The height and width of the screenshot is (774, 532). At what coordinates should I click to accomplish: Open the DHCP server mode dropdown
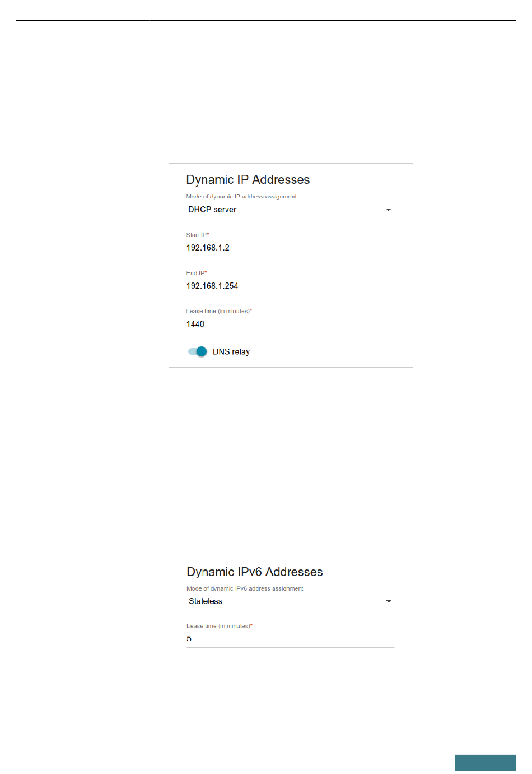tap(290, 210)
